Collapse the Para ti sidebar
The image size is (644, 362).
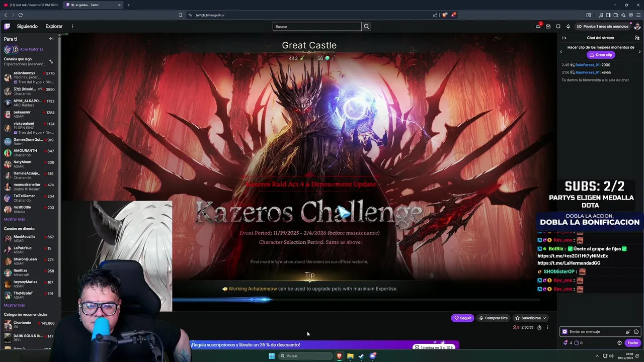[x=51, y=39]
